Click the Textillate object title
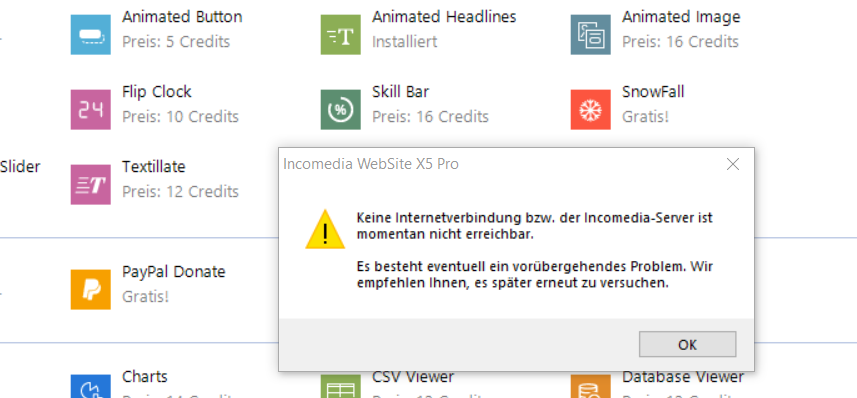 154,167
